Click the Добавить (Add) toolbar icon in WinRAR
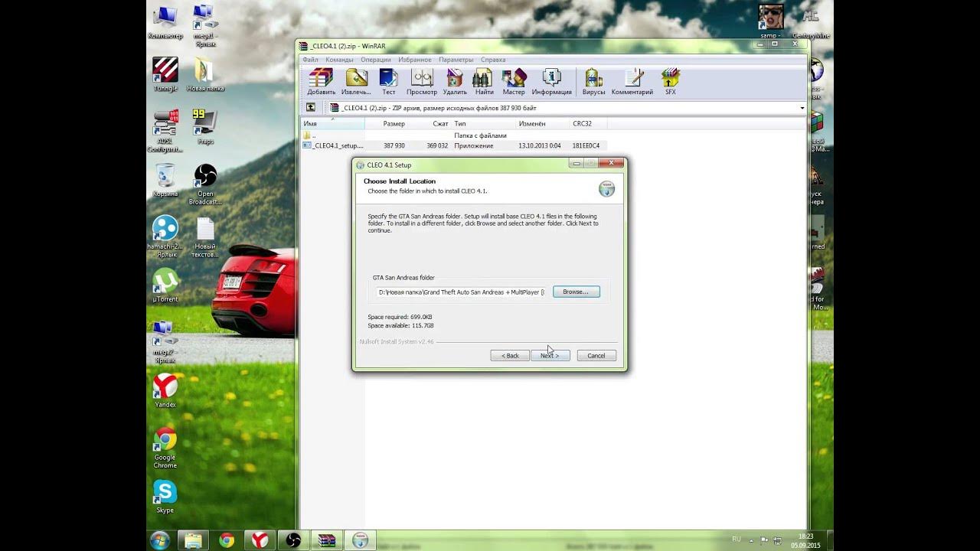 click(321, 82)
